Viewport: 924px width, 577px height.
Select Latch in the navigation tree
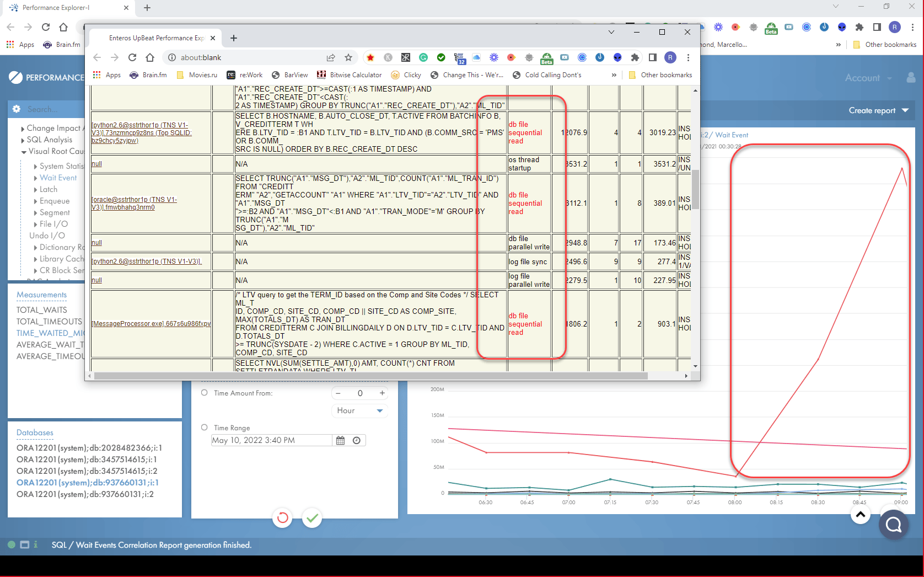pyautogui.click(x=49, y=189)
